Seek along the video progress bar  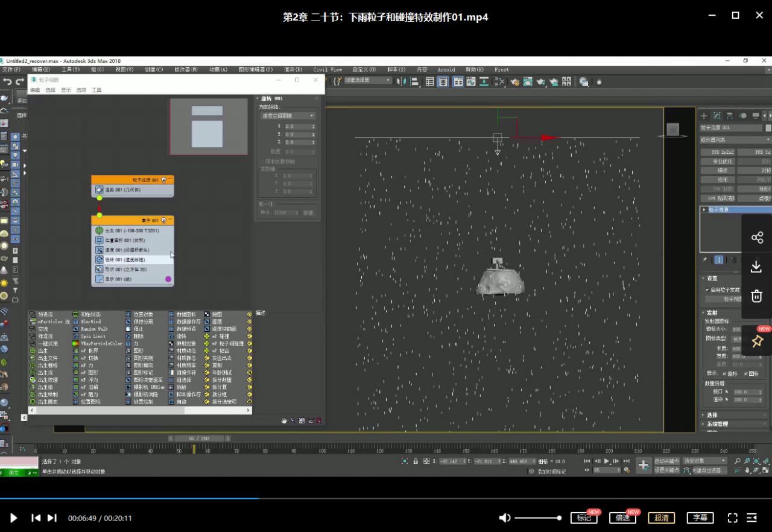point(386,498)
